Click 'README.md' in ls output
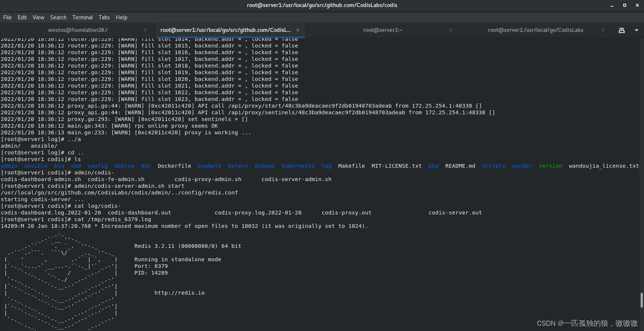 click(460, 166)
